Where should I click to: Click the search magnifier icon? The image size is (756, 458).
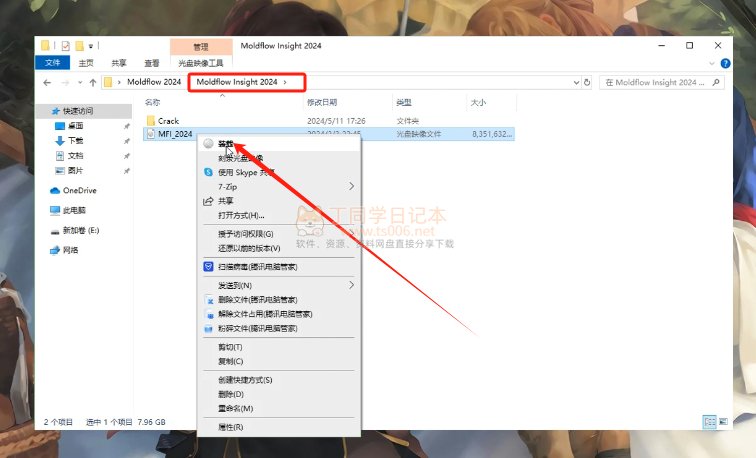716,82
